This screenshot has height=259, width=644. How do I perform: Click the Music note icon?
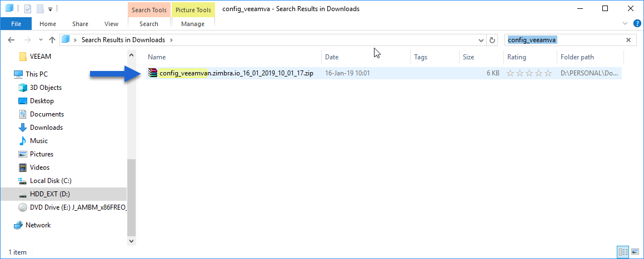[x=23, y=140]
